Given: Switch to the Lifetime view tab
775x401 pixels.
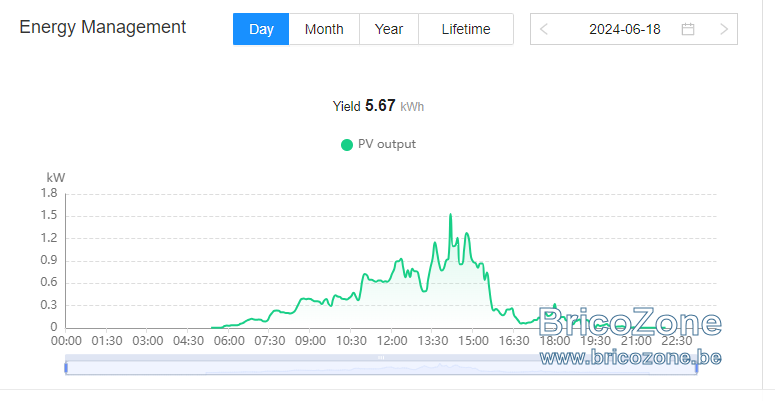Looking at the screenshot, I should [466, 29].
